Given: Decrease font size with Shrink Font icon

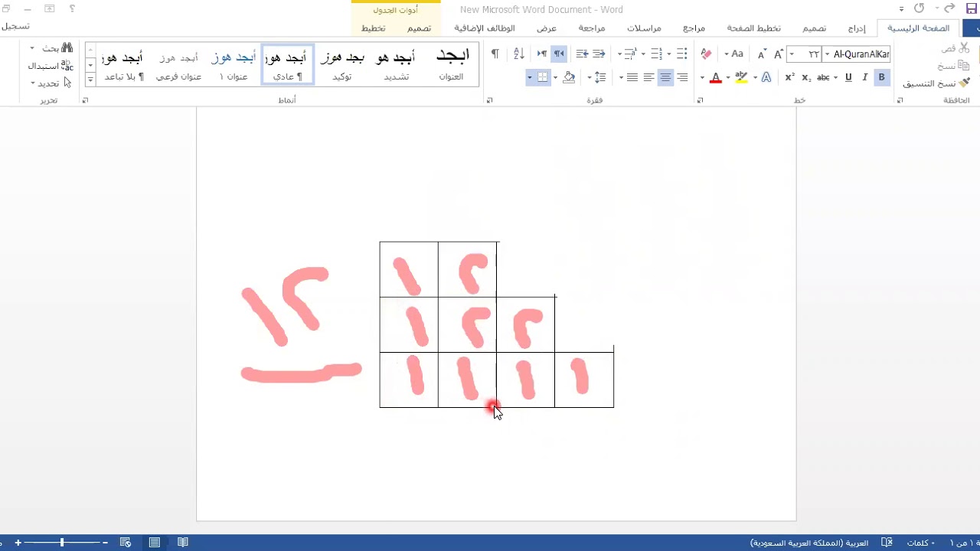Looking at the screenshot, I should click(x=762, y=54).
